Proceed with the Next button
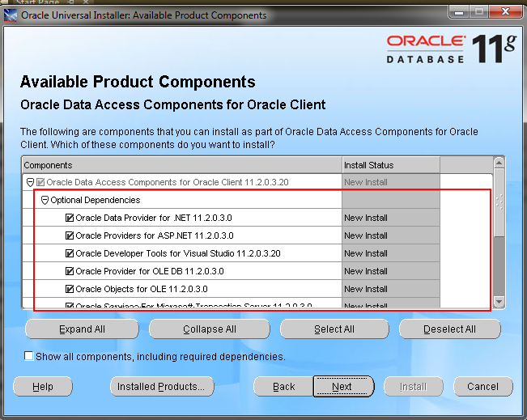Image resolution: width=527 pixels, height=420 pixels. [343, 386]
